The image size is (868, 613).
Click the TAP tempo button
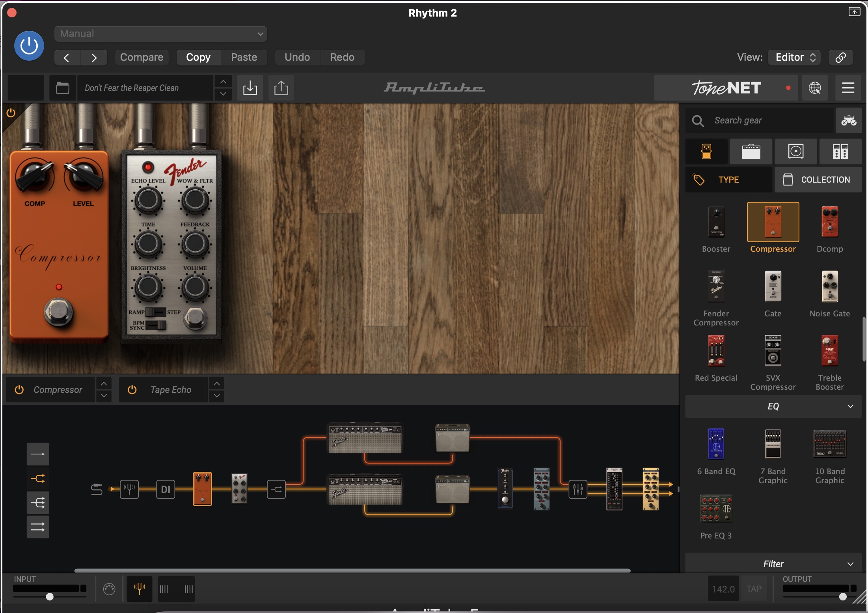pos(754,589)
